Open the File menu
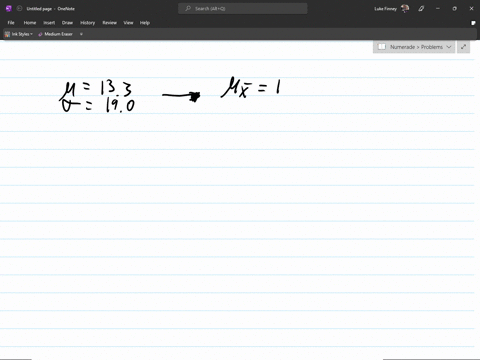 click(11, 23)
